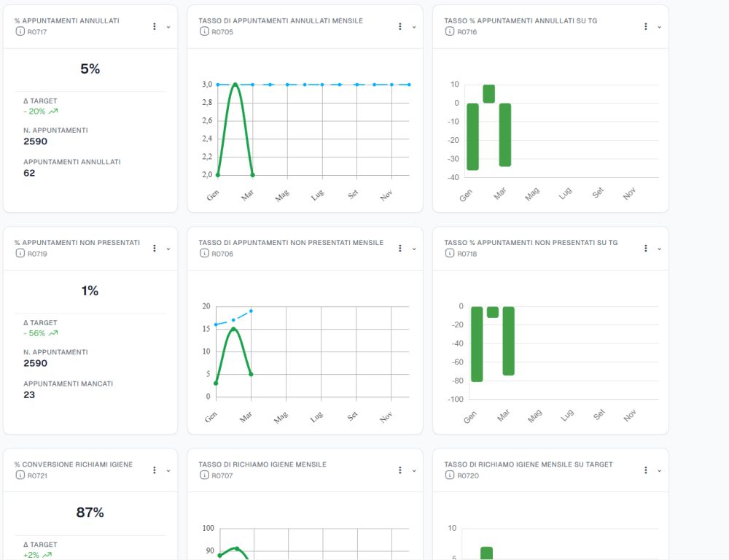The height and width of the screenshot is (560, 729).
Task: Click the -56% delta target value
Action: tap(34, 333)
